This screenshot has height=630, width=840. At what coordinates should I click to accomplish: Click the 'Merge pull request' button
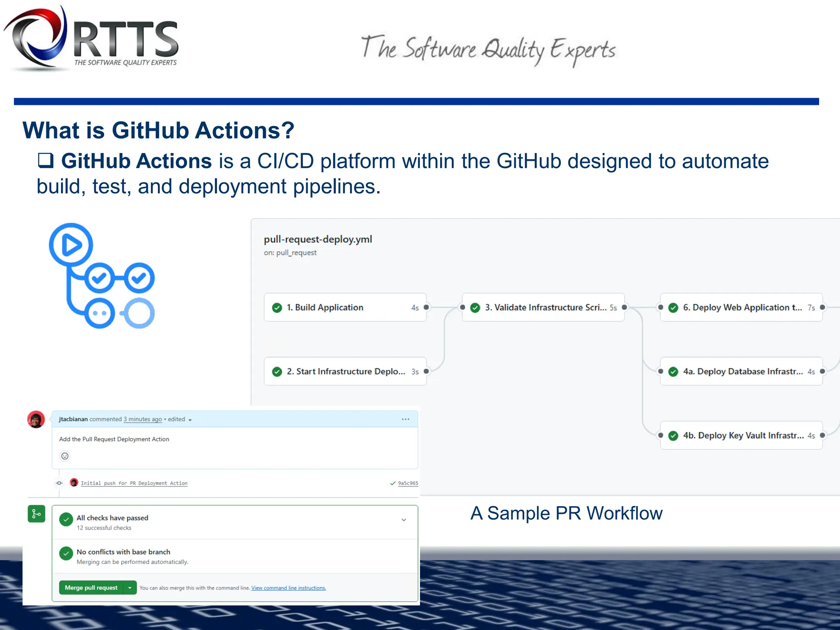coord(91,588)
